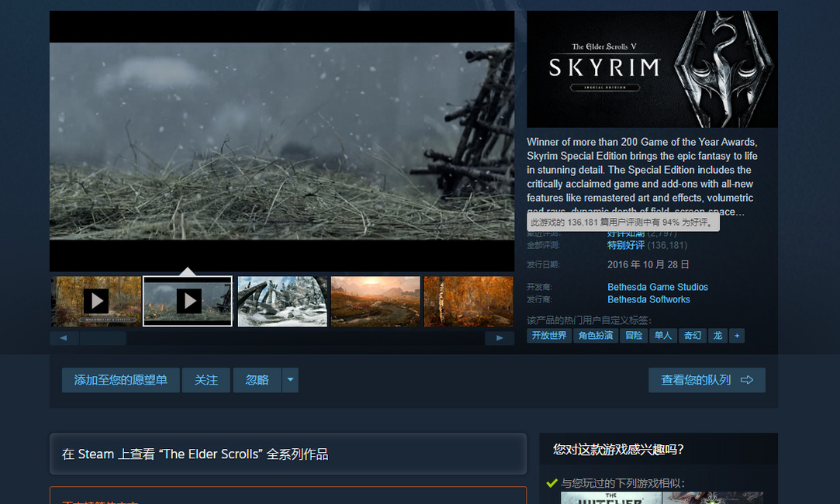Image resolution: width=840 pixels, height=504 pixels.
Task: Click the left arrow of thumbnail strip
Action: click(x=64, y=338)
